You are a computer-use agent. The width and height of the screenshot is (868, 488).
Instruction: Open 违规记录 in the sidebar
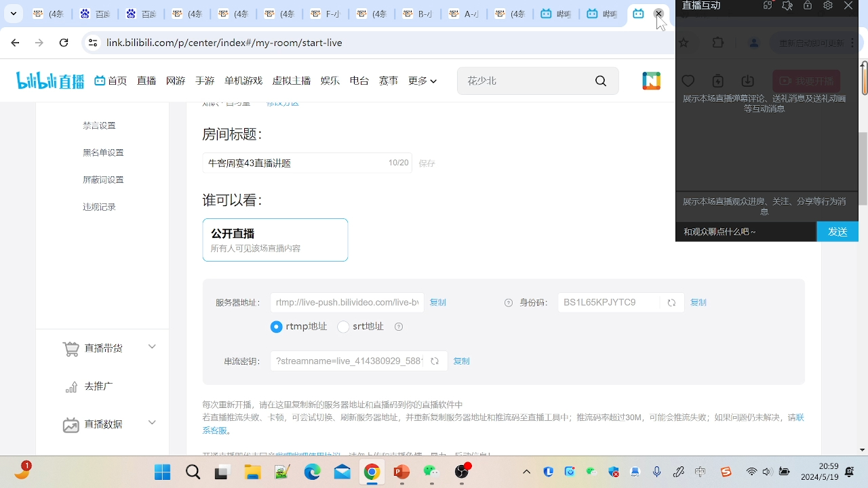coord(100,207)
